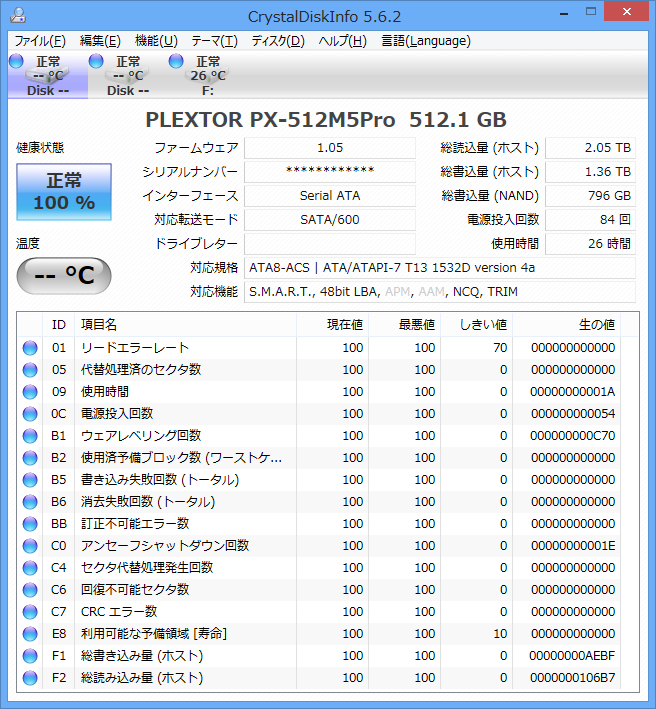Click the 総書込量 (NAND) value 796 GB

[590, 196]
